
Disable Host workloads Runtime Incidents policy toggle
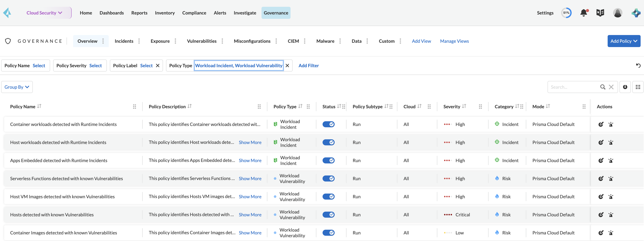[328, 142]
